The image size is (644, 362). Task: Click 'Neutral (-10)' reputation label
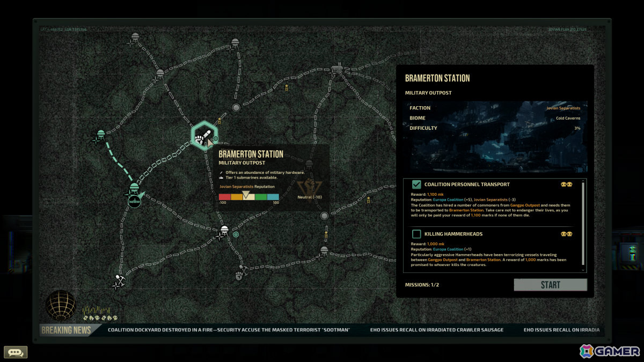[310, 197]
